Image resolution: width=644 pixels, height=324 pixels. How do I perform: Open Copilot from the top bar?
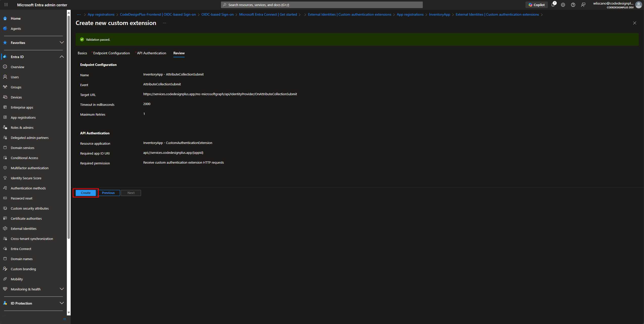click(537, 5)
